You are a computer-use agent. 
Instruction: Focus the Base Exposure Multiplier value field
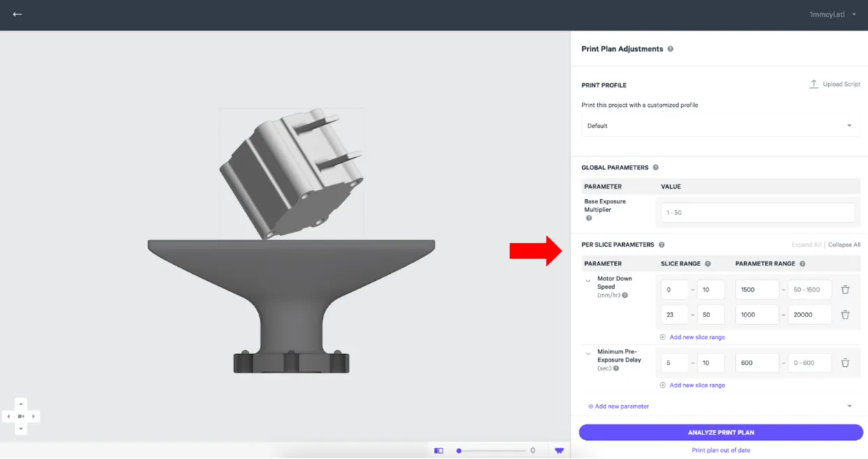pos(758,212)
